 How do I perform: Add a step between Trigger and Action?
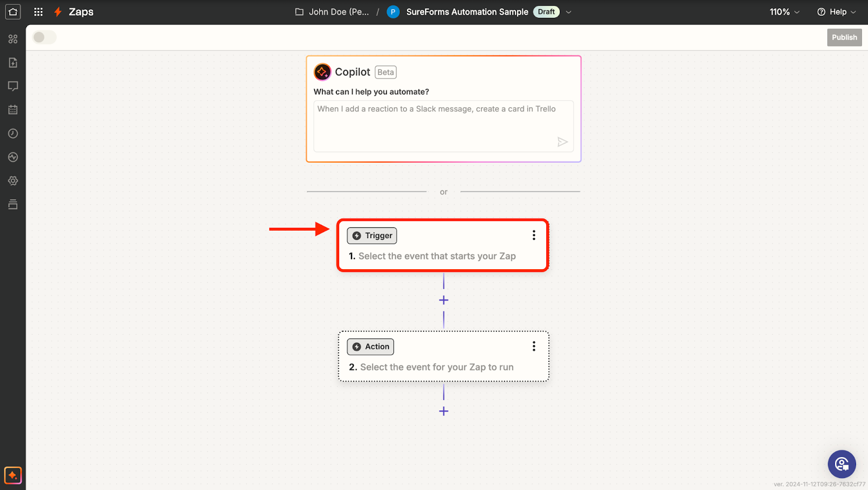(x=443, y=300)
